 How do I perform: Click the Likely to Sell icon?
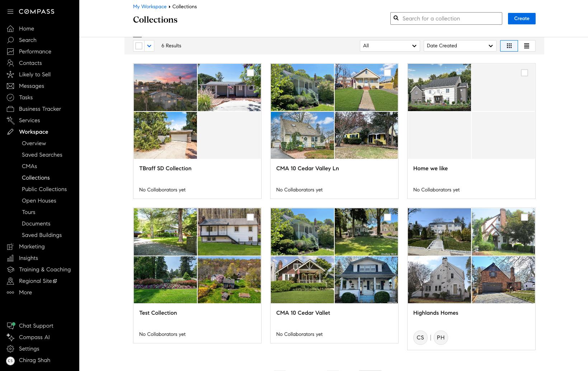[10, 75]
